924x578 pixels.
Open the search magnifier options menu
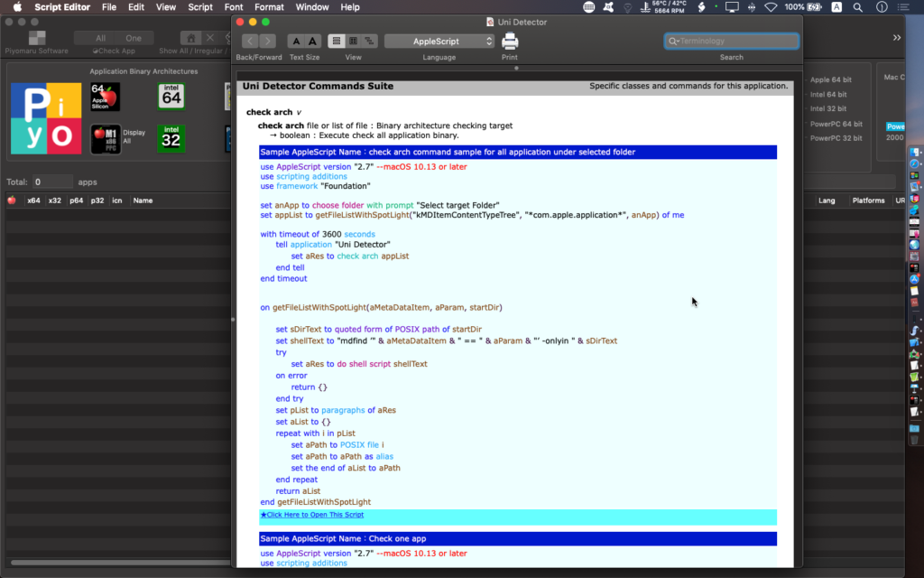click(x=673, y=42)
